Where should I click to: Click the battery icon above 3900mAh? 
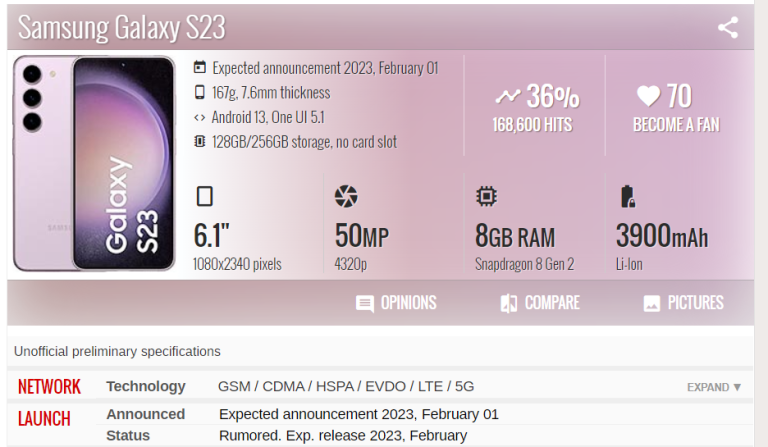click(x=628, y=196)
